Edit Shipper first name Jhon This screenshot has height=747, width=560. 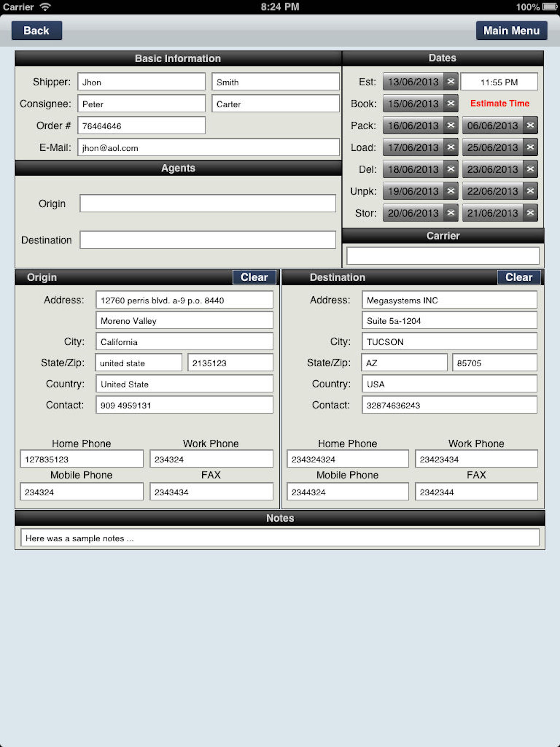coord(141,81)
